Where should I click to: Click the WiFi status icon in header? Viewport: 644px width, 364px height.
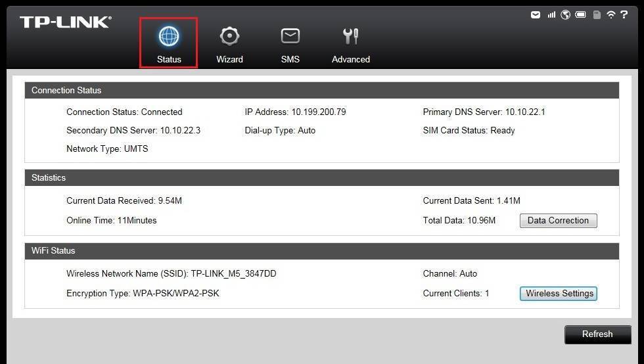611,15
